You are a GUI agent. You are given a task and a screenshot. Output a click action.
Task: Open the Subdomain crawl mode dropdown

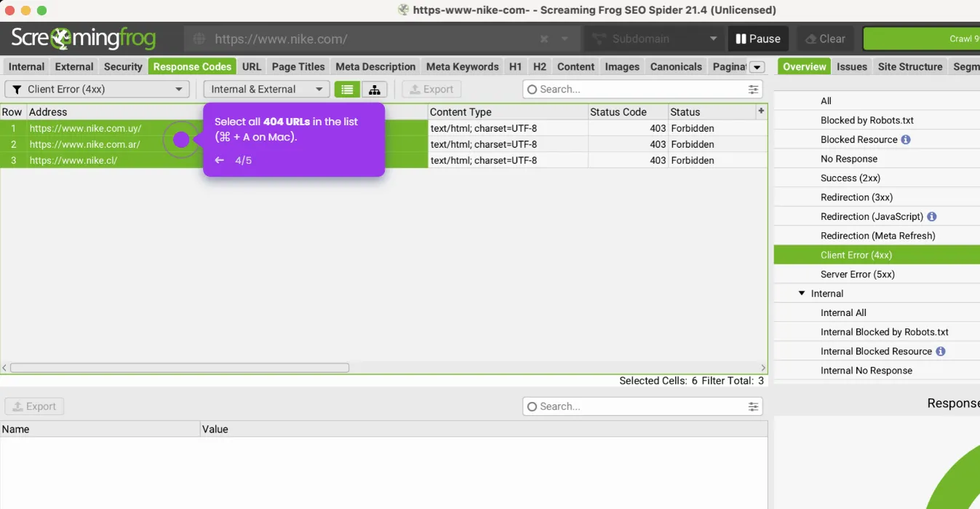[653, 39]
